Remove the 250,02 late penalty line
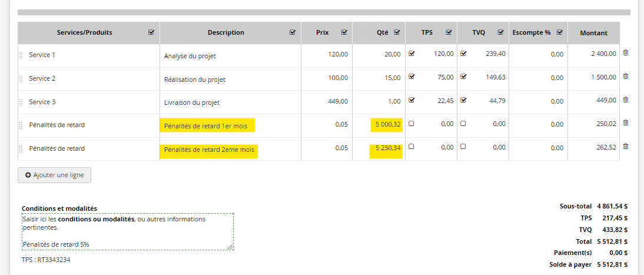This screenshot has height=275, width=644. pyautogui.click(x=626, y=123)
